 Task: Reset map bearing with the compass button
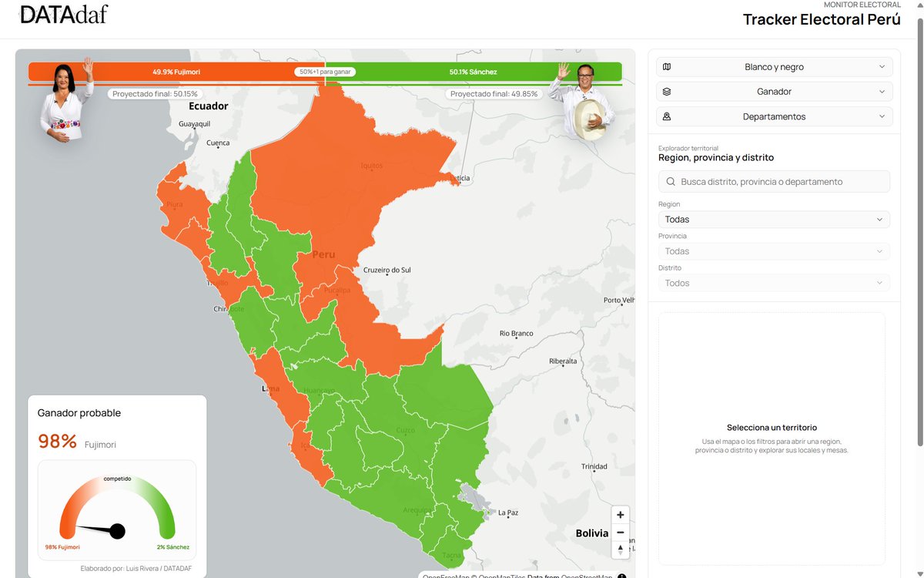621,549
